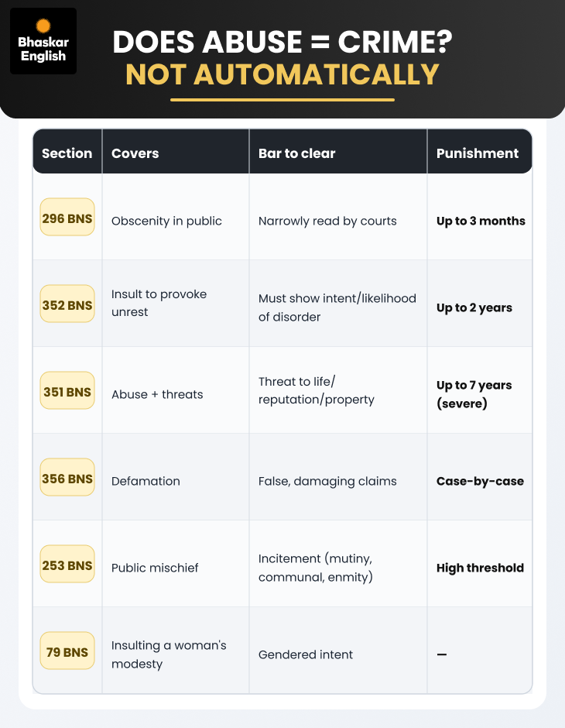Viewport: 565px width, 728px height.
Task: Click the 'High threshold' punishment text
Action: click(480, 568)
